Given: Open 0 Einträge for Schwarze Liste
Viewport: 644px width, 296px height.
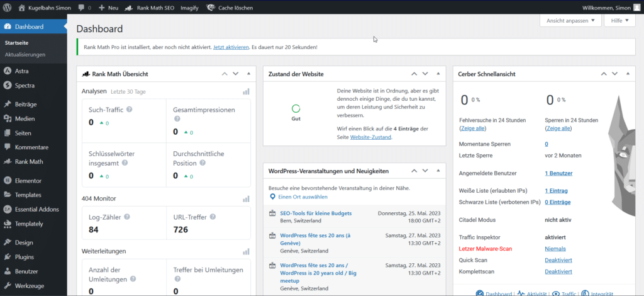Looking at the screenshot, I should pyautogui.click(x=557, y=202).
